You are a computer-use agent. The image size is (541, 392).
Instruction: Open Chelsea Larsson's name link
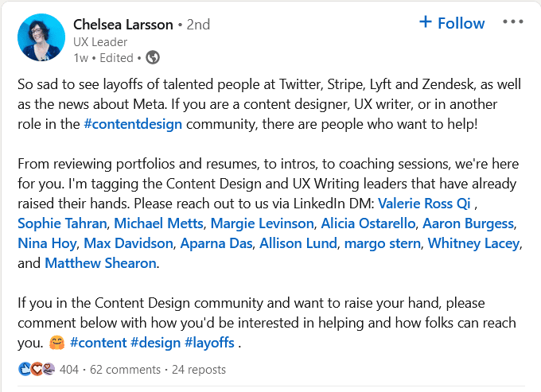(x=123, y=25)
